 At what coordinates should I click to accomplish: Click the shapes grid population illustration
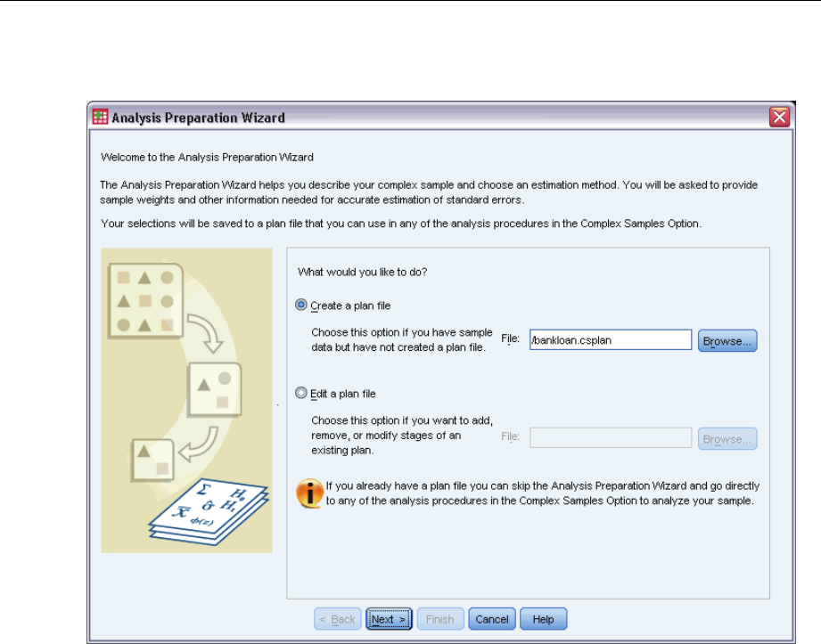coord(145,300)
